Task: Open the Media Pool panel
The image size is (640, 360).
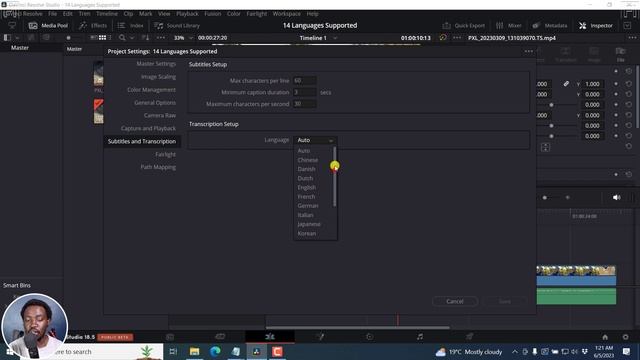Action: [x=48, y=25]
